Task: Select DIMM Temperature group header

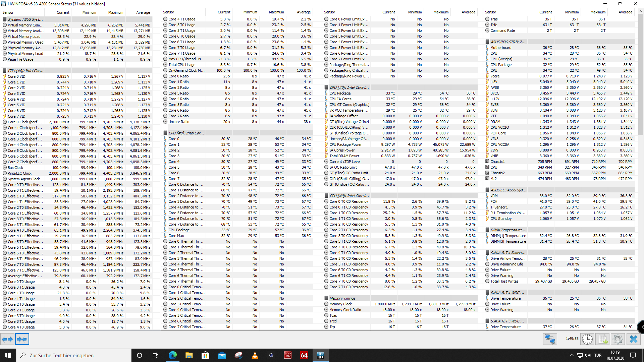Action: point(560,230)
